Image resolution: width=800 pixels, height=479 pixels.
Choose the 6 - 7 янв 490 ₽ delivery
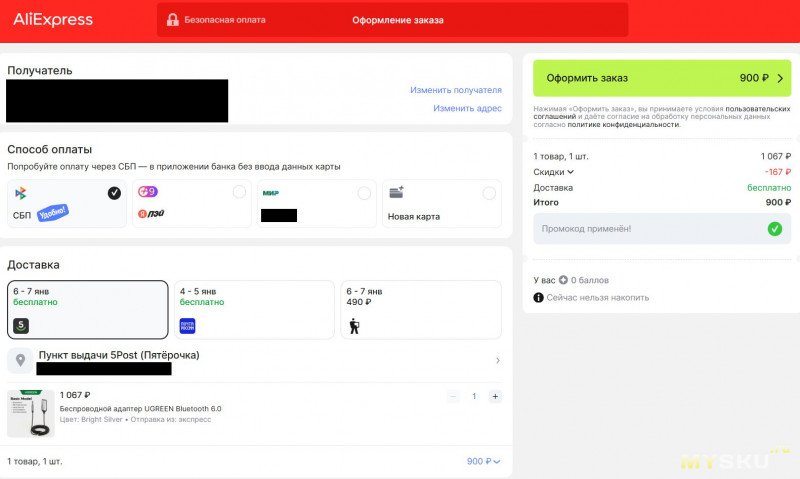420,309
